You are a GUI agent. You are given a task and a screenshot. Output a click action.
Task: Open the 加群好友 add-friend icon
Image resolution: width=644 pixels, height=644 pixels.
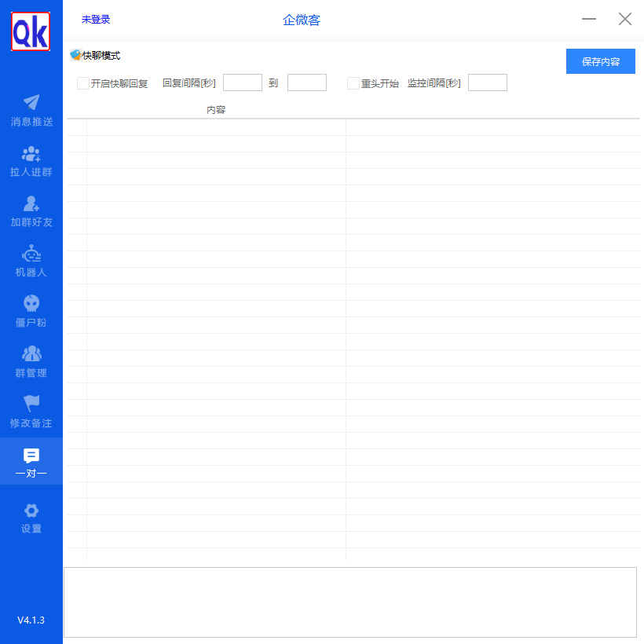coord(31,203)
